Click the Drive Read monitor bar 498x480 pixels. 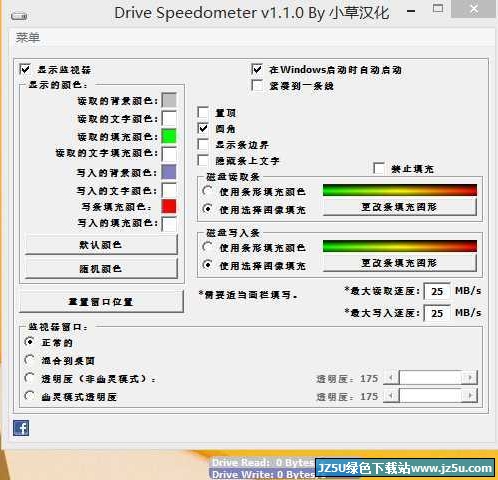click(x=263, y=462)
